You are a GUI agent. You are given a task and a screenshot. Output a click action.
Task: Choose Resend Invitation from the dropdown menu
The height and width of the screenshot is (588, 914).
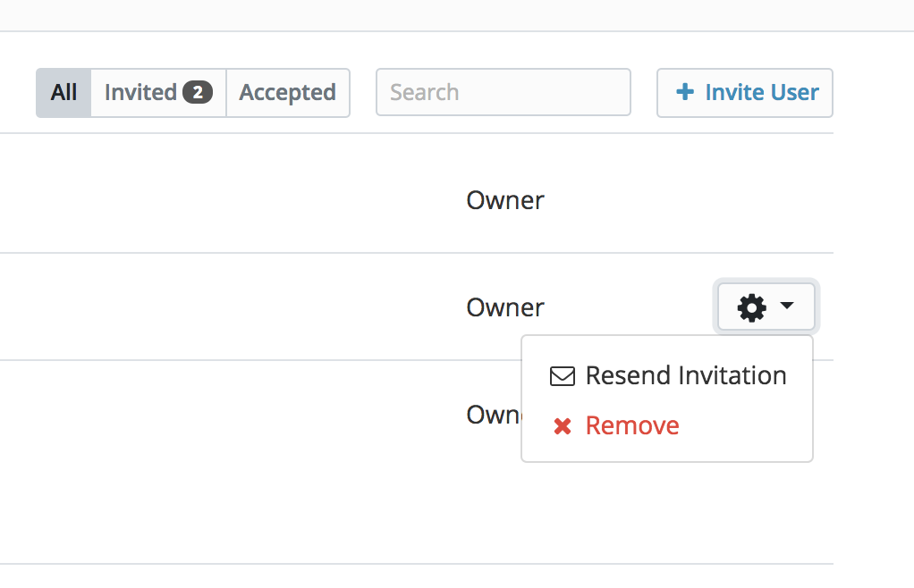click(x=667, y=375)
